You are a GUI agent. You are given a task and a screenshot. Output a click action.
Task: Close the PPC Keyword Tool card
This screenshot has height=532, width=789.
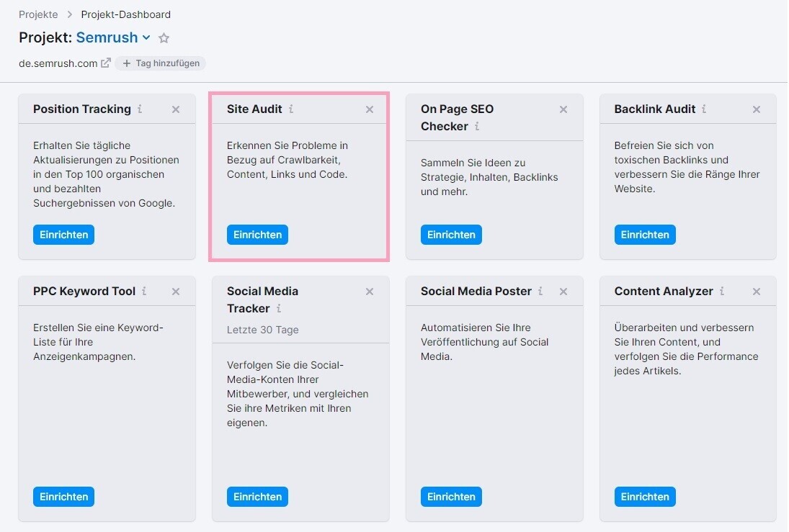[175, 291]
